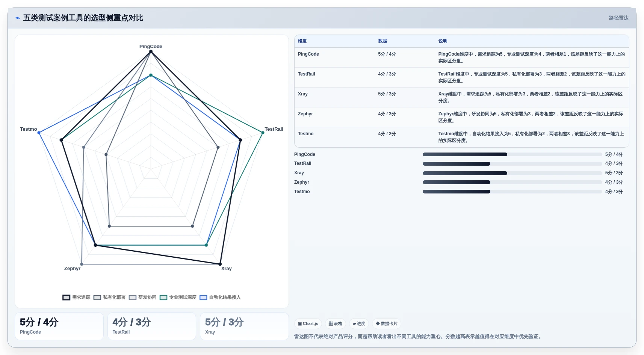The image size is (644, 355).
Task: Toggle the 专业测试深度 legend series
Action: click(x=178, y=297)
